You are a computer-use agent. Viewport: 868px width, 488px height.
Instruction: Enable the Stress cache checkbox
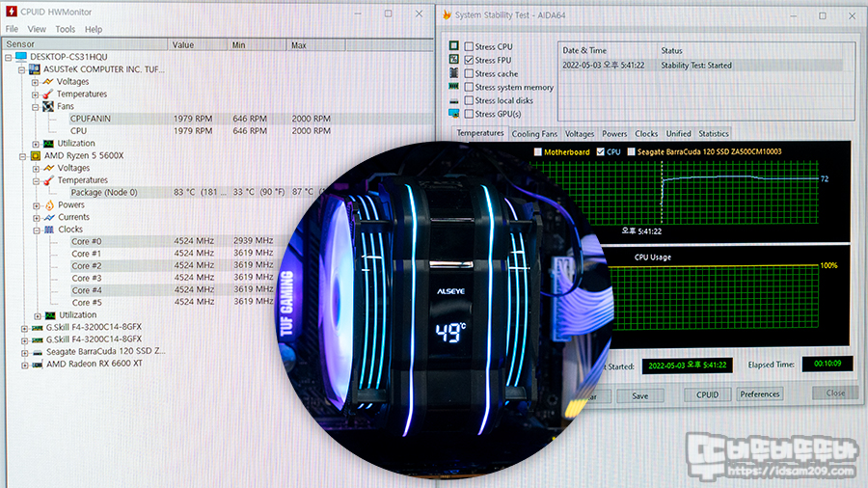469,73
